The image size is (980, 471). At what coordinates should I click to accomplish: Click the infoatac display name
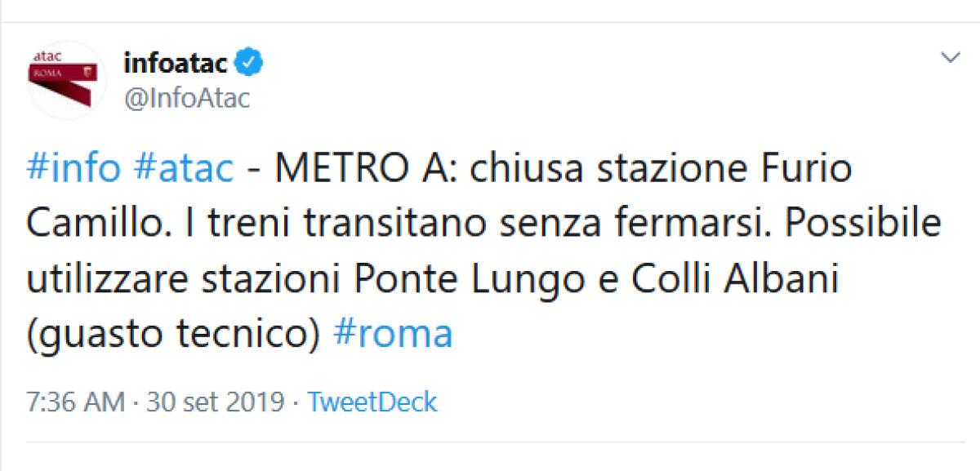pos(176,60)
